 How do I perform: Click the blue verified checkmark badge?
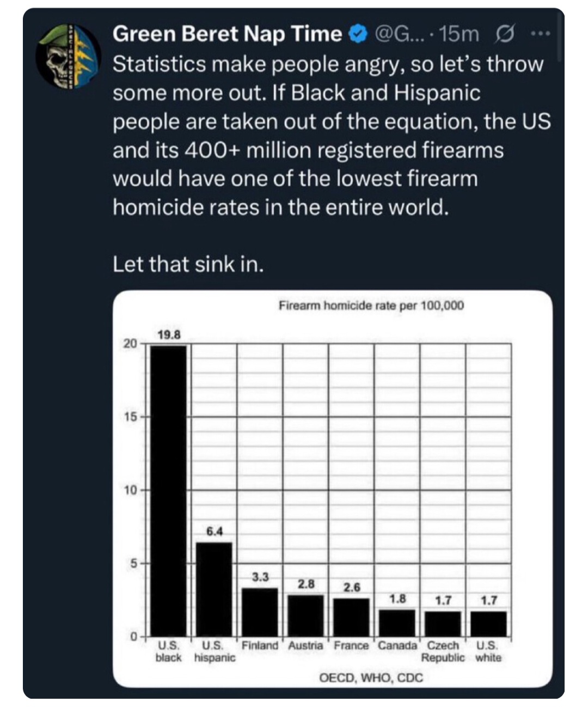click(x=356, y=35)
